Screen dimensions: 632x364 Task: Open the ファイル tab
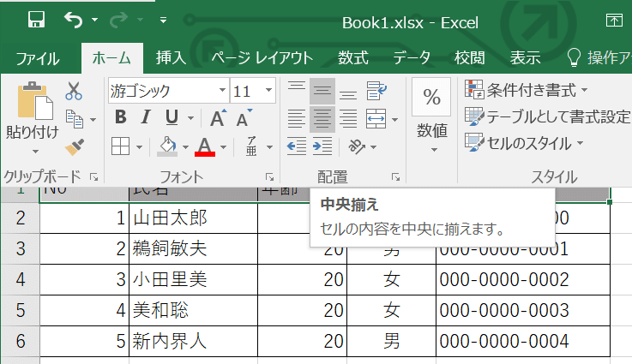(x=38, y=59)
